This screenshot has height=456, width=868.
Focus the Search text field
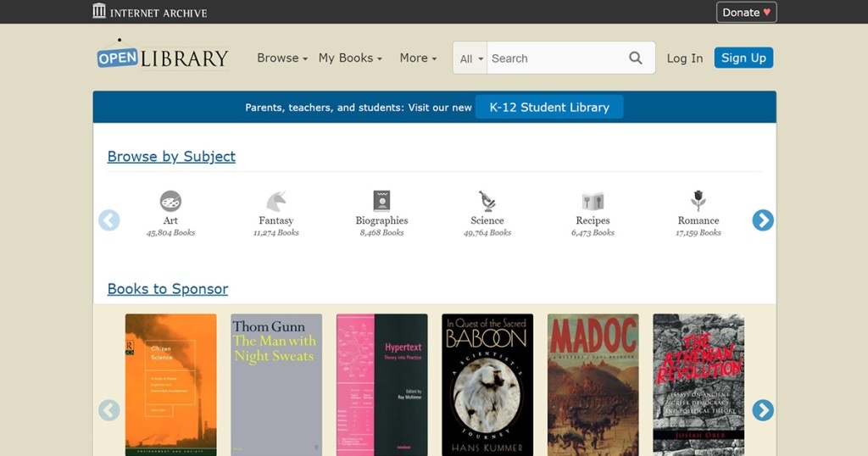(x=555, y=58)
